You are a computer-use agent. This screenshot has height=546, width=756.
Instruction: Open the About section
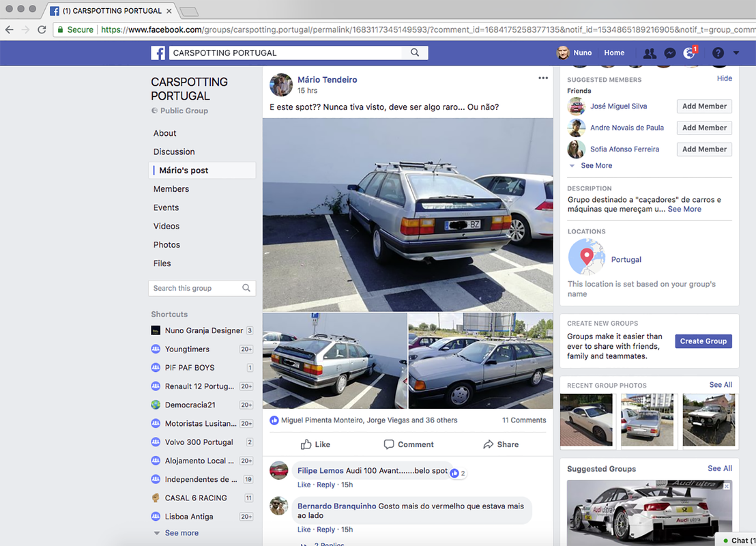pos(164,133)
